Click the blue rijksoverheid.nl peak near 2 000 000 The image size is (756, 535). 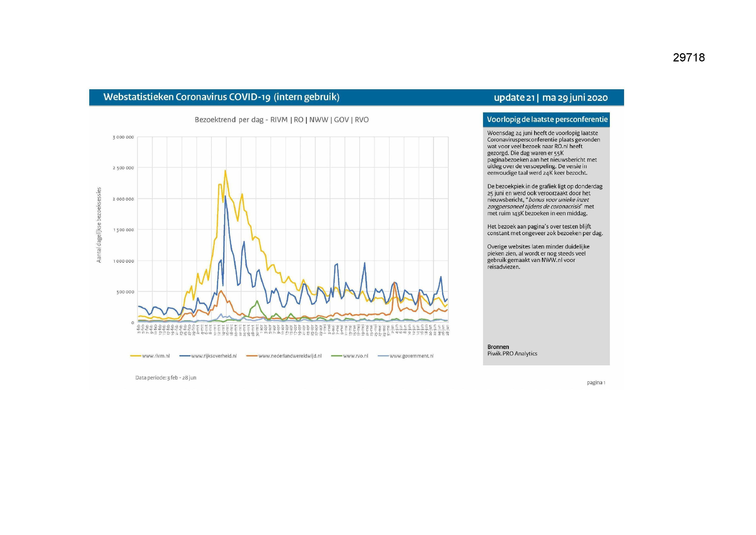click(225, 196)
